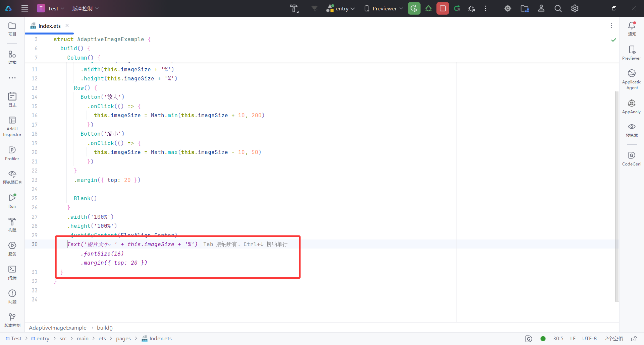Click pages in path breadcrumb
The height and width of the screenshot is (345, 644).
click(123, 339)
